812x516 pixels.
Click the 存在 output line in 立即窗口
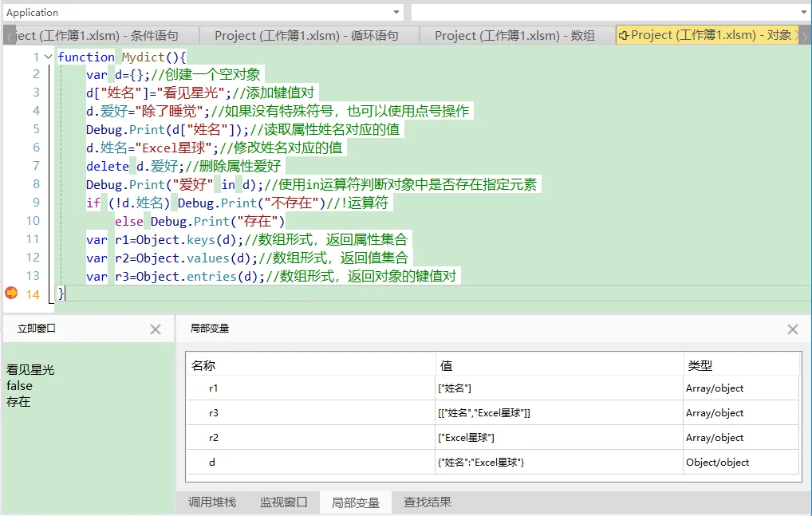coord(18,402)
